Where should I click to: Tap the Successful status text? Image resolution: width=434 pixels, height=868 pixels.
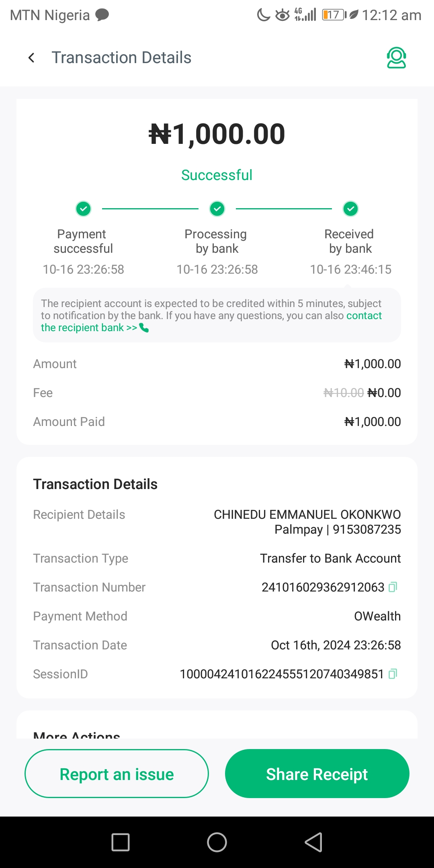point(217,175)
